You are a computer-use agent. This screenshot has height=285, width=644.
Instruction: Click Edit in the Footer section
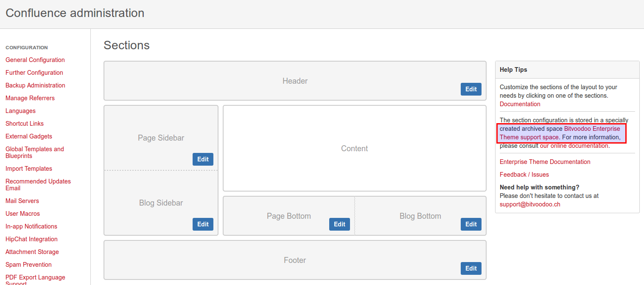click(471, 268)
